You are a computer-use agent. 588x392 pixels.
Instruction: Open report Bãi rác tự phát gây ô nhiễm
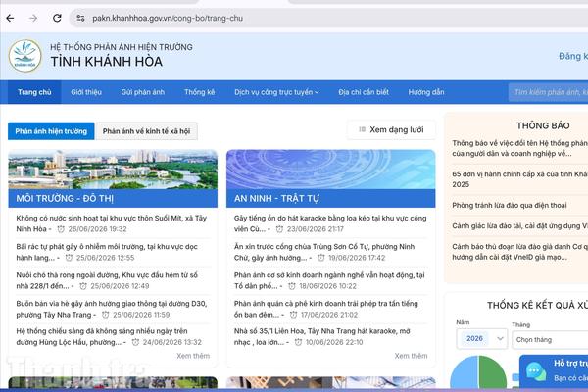107,252
